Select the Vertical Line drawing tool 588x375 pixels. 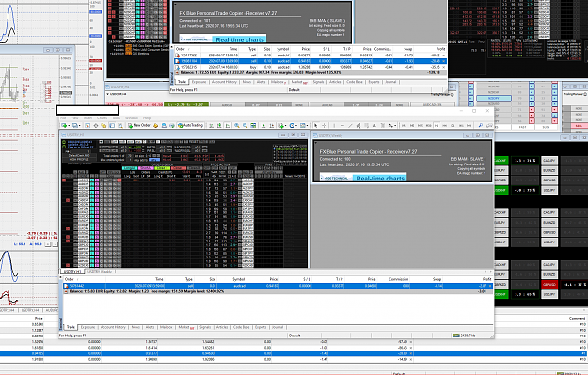[334, 126]
